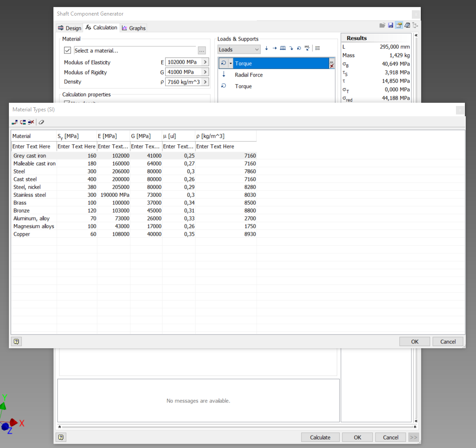Image resolution: width=476 pixels, height=448 pixels.
Task: Switch to the Graphs tab
Action: point(134,28)
